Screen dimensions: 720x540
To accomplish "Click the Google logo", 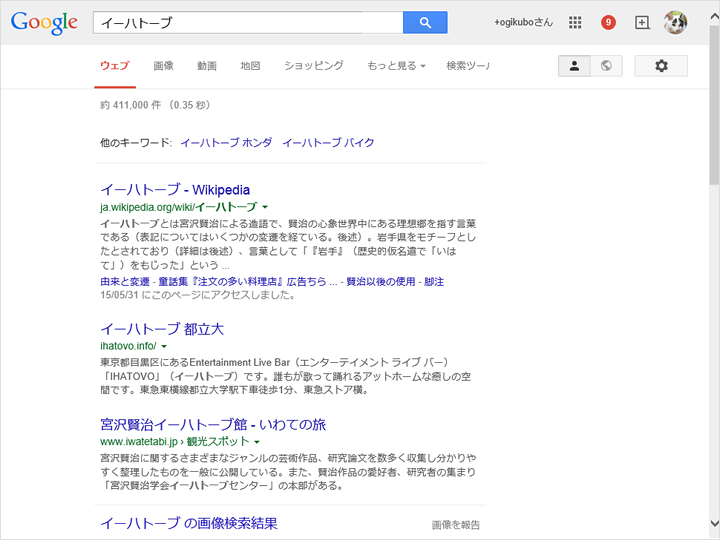I will point(44,23).
